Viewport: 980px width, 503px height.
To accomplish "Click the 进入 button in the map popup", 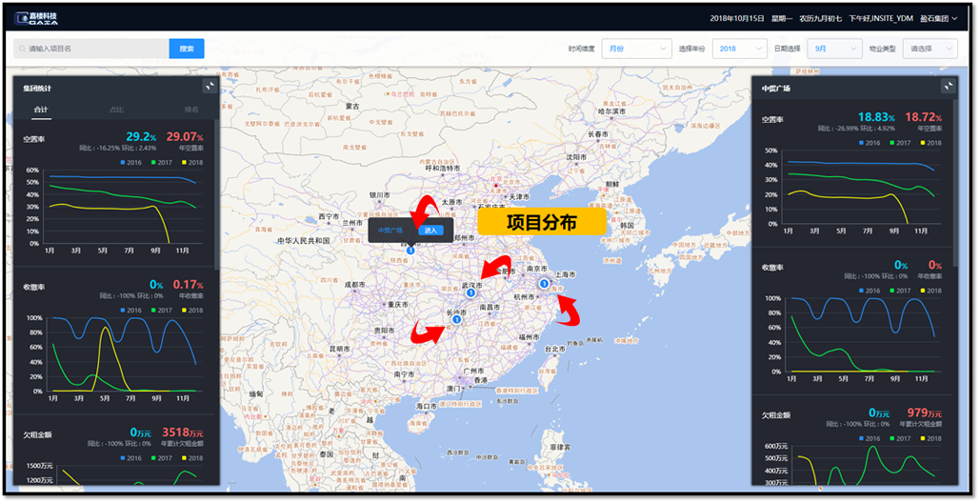I will (x=430, y=231).
